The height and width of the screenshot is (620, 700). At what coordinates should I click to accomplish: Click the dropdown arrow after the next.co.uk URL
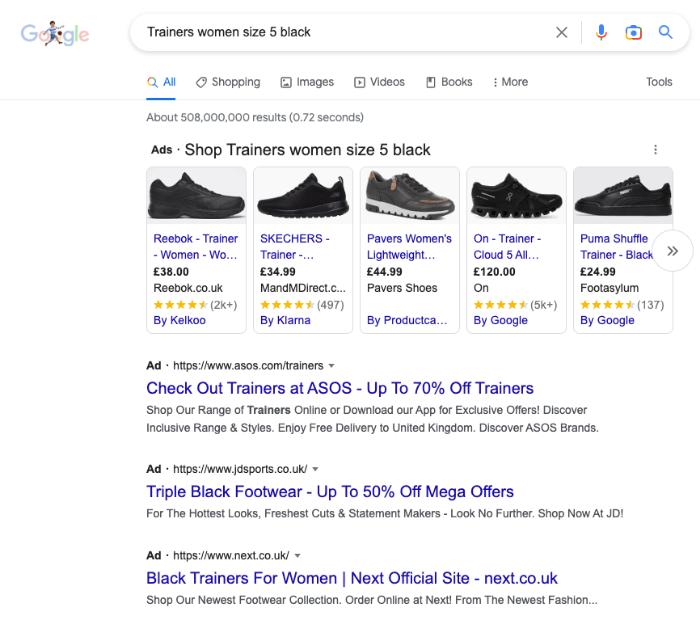(x=297, y=556)
